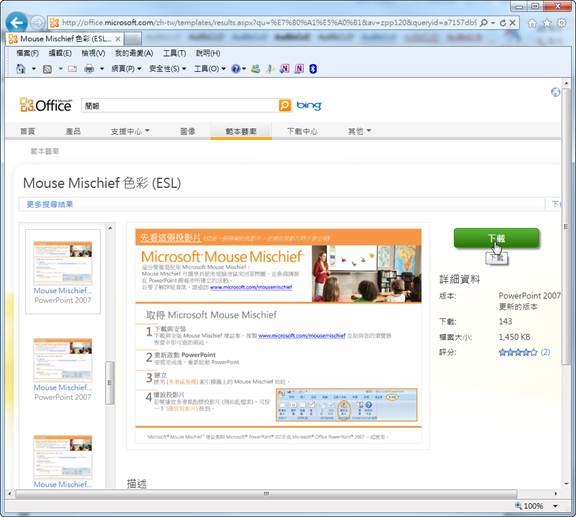Expand the Print icon dropdown arrow
The height and width of the screenshot is (517, 576).
pos(102,69)
